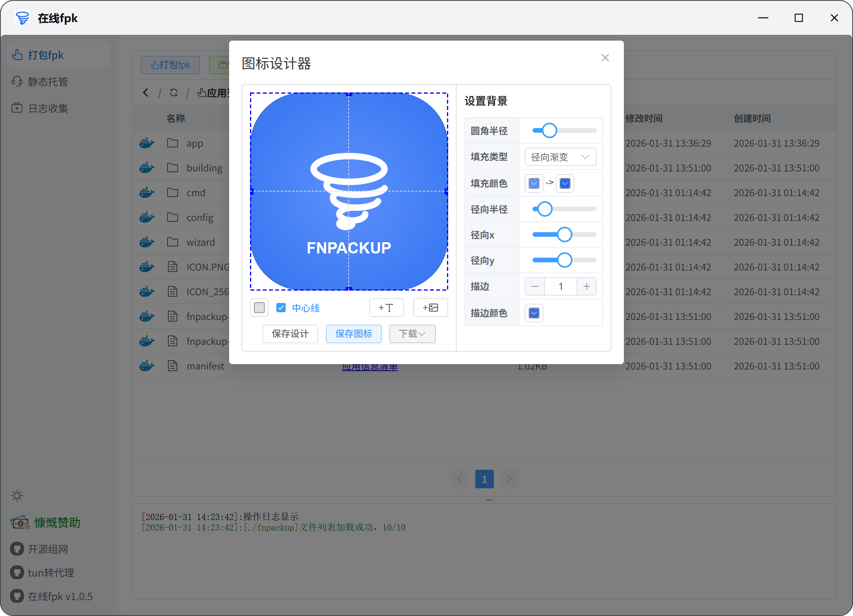Open the 描边颜色 color dropdown
The width and height of the screenshot is (853, 616).
coord(533,313)
